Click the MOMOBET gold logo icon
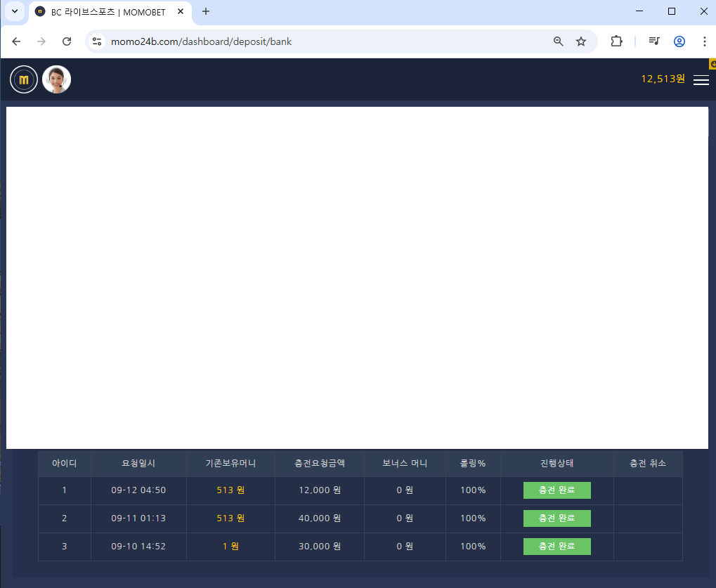Image resolution: width=716 pixels, height=588 pixels. pos(24,79)
